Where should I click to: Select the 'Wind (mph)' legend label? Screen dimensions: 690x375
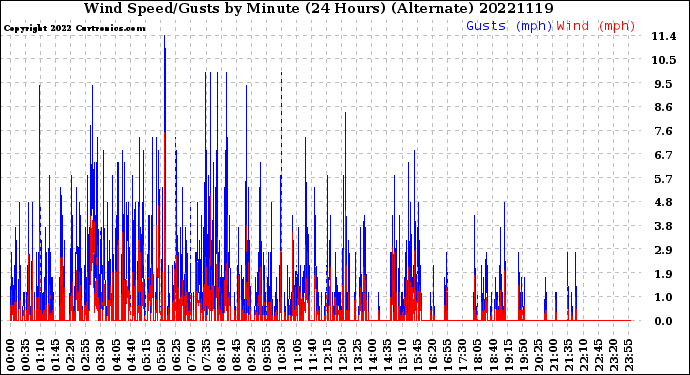pyautogui.click(x=596, y=26)
